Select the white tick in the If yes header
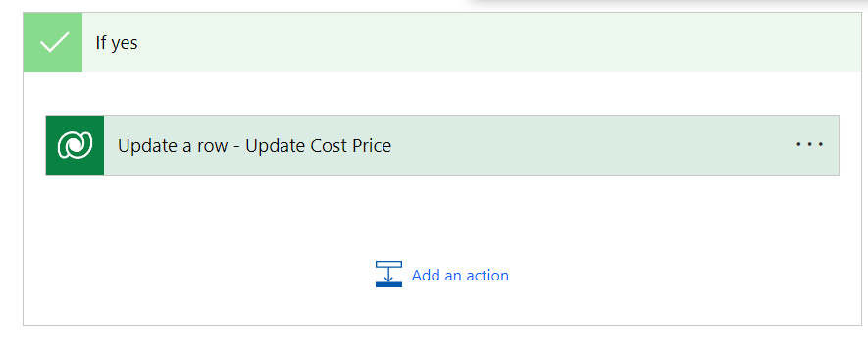Screen dimensions: 868x357 (x=54, y=42)
